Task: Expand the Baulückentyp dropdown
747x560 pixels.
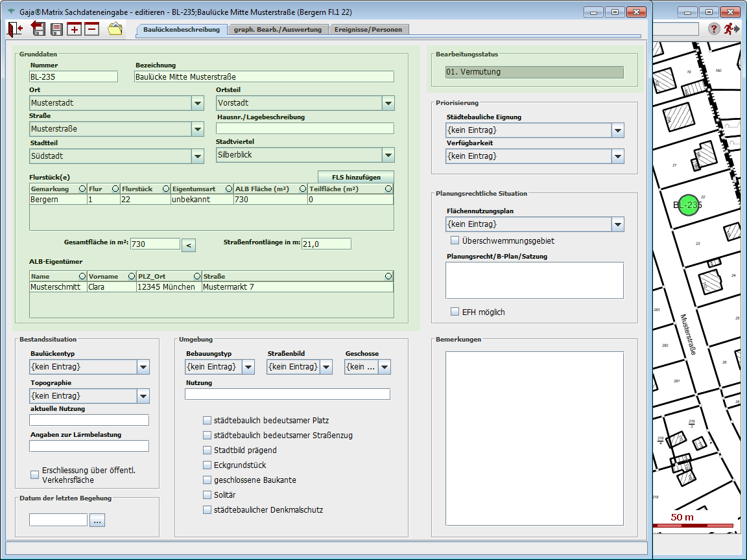Action: 143,367
